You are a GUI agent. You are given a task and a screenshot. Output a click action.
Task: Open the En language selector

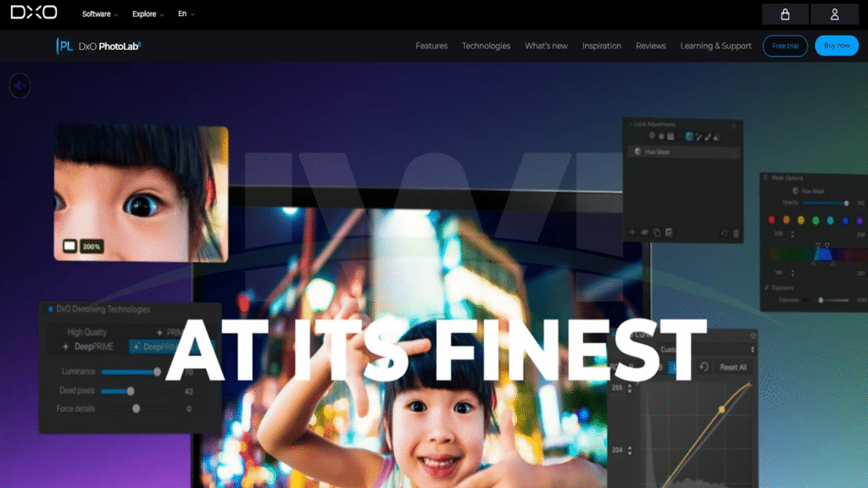pyautogui.click(x=186, y=14)
